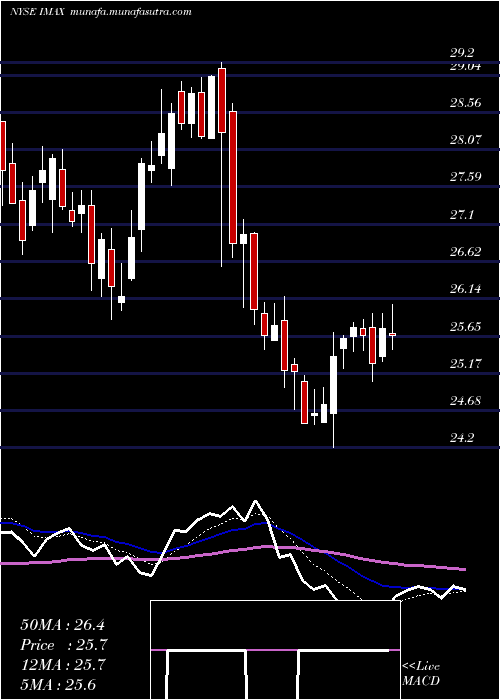Click the <<Live MACD label
Screen dimensions: 500x700
pos(421,674)
